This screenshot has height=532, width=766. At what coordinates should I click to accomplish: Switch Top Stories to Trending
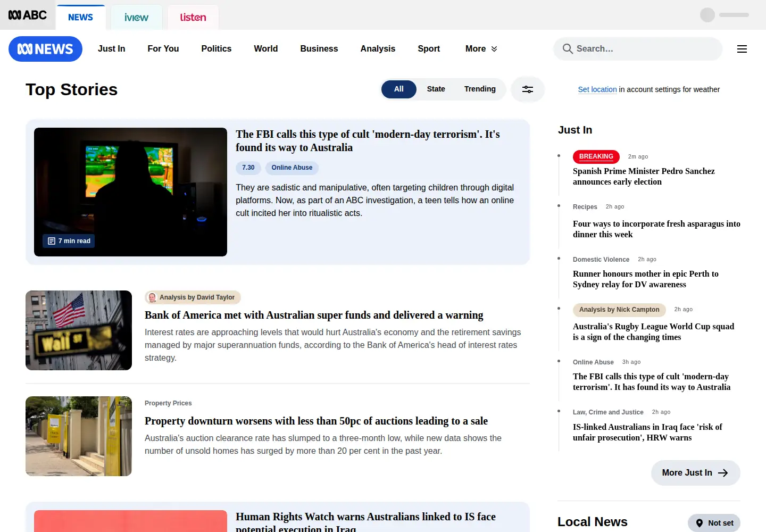click(480, 89)
